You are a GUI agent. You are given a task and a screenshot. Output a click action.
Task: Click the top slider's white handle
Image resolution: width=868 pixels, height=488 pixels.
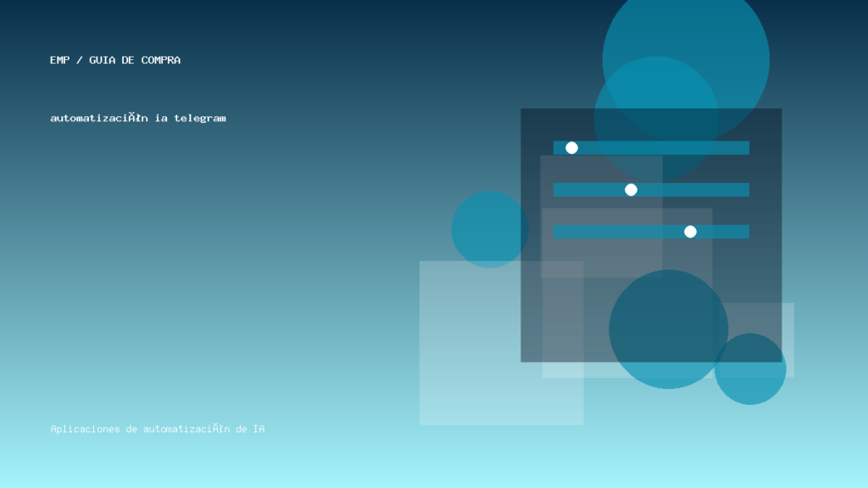pyautogui.click(x=572, y=147)
